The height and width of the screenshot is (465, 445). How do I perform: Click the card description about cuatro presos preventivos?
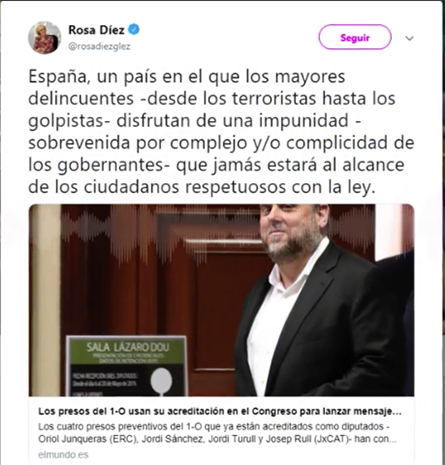point(217,433)
